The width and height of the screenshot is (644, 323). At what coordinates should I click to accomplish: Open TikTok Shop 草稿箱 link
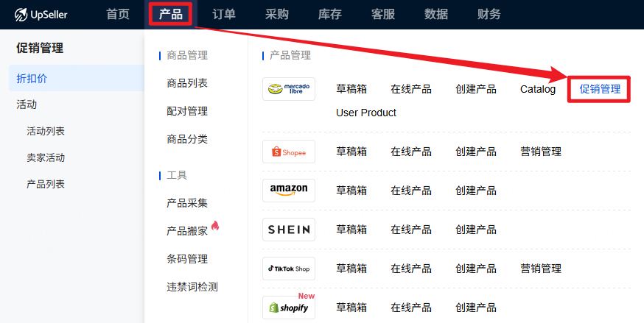pyautogui.click(x=352, y=269)
